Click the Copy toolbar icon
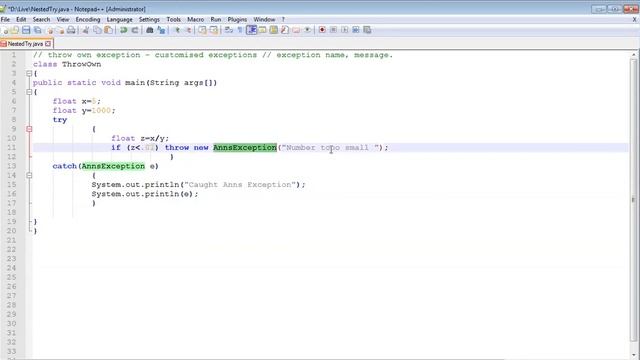The height and width of the screenshot is (360, 640). coord(97,30)
